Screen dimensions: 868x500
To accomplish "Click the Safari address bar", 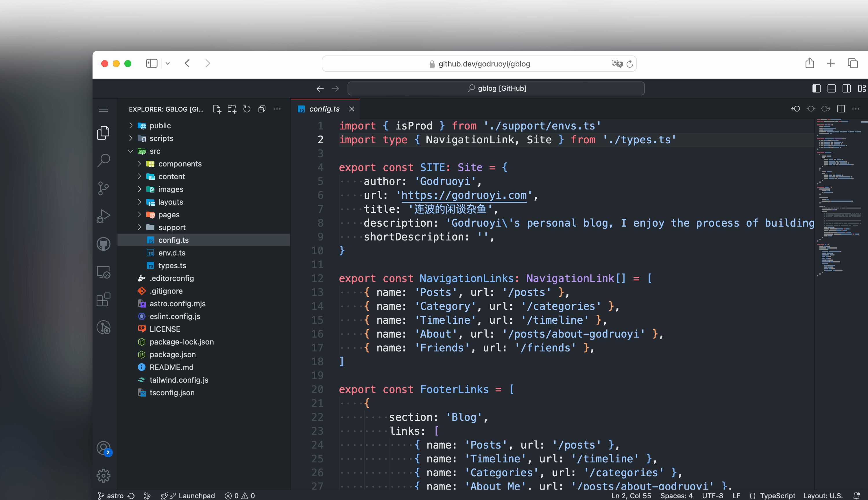I will (x=479, y=64).
